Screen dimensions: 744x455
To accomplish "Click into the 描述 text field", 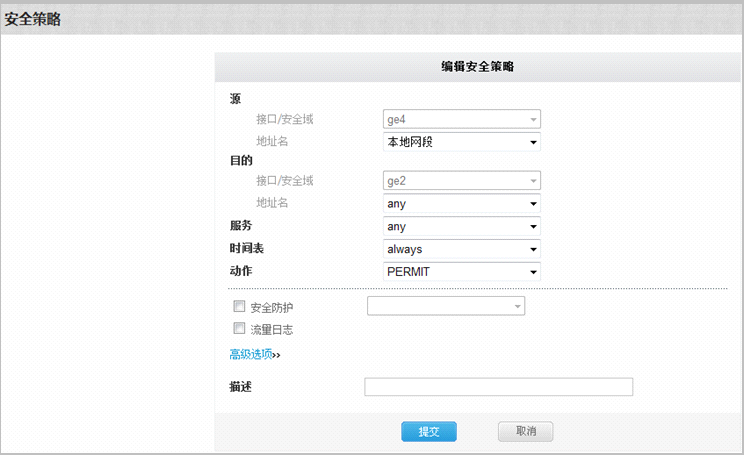I will click(498, 387).
